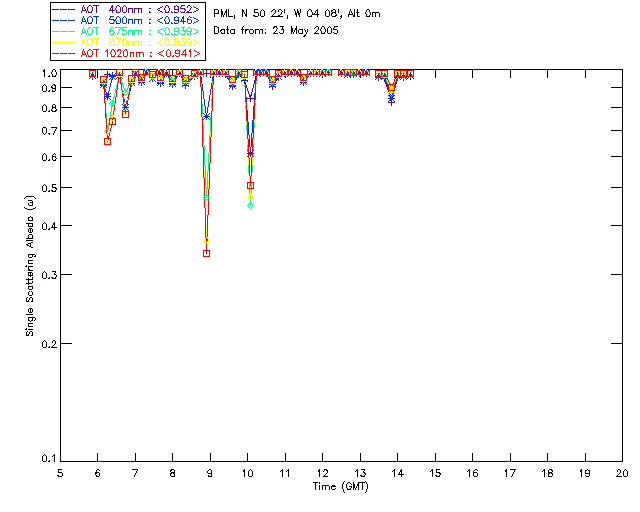
Task: Click the y-axis tick label 0.2
Action: click(x=49, y=344)
